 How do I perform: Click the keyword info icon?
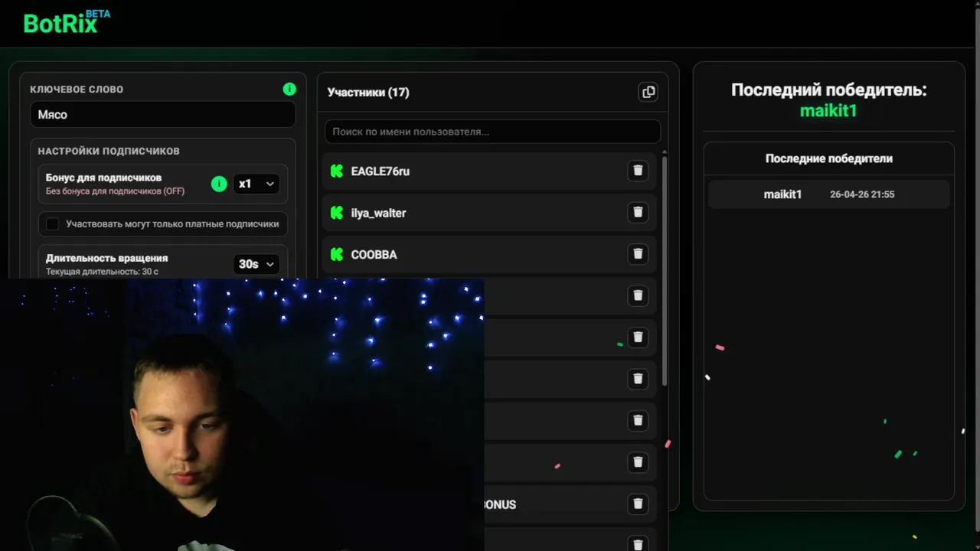[x=289, y=89]
